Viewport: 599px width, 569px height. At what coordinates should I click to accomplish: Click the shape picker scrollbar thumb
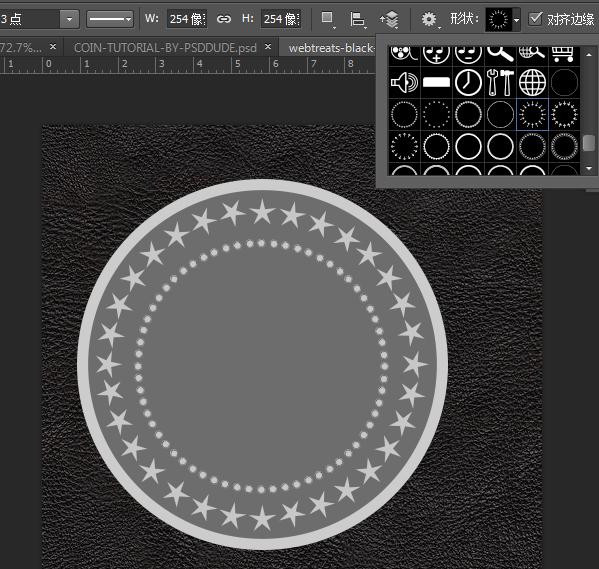[589, 143]
